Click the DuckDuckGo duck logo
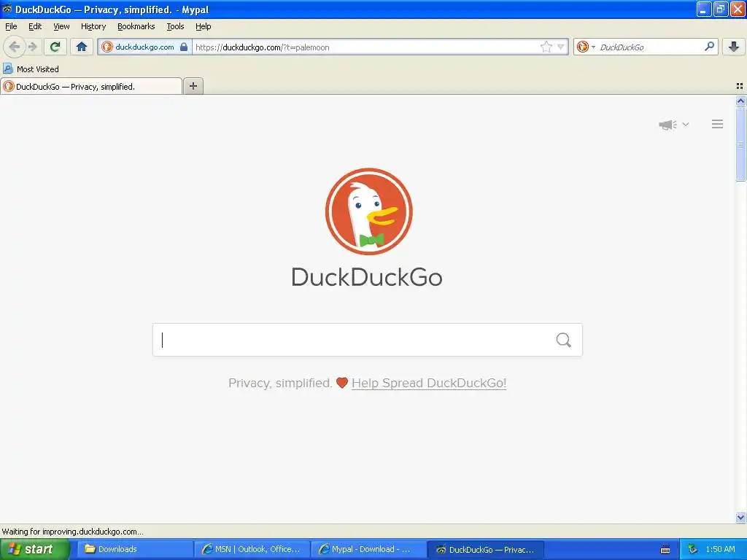Viewport: 747px width, 560px height. 368,211
